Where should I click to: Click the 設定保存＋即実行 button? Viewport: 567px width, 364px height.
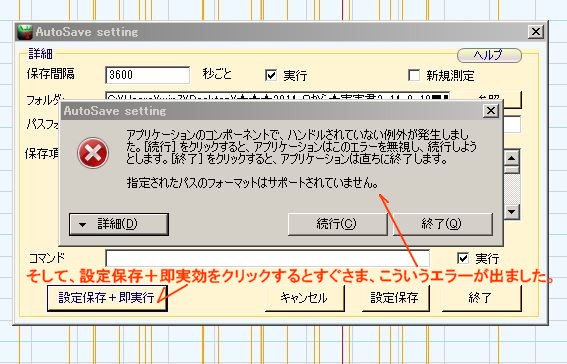pos(107,298)
